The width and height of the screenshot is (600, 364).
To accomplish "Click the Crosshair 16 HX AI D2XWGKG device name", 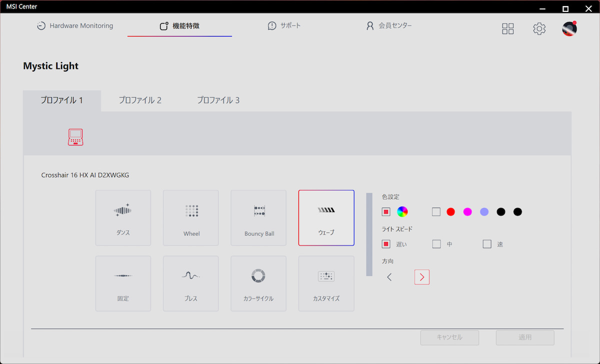I will pyautogui.click(x=85, y=175).
